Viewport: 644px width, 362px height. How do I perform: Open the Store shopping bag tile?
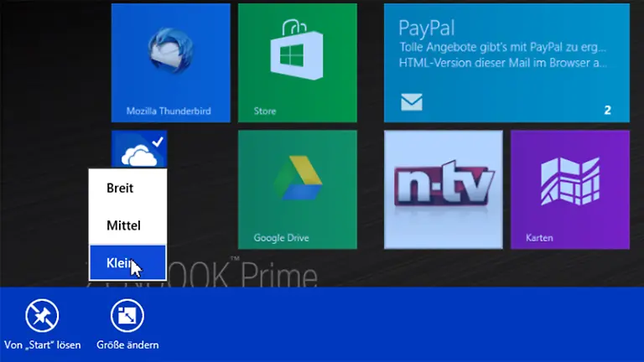[297, 54]
